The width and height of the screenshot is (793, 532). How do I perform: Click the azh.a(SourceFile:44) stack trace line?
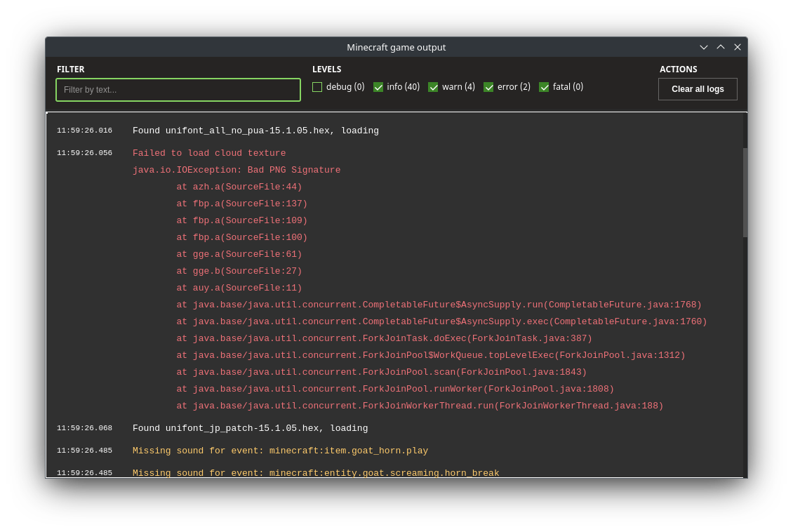pyautogui.click(x=239, y=187)
